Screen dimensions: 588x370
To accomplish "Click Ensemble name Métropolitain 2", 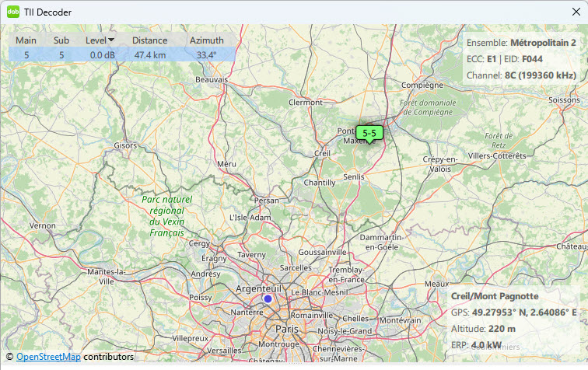I will coord(543,43).
